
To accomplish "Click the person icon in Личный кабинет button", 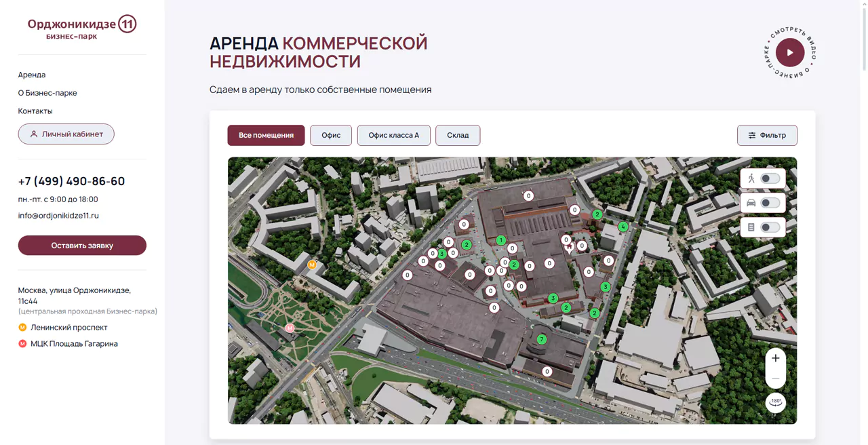I will click(33, 134).
